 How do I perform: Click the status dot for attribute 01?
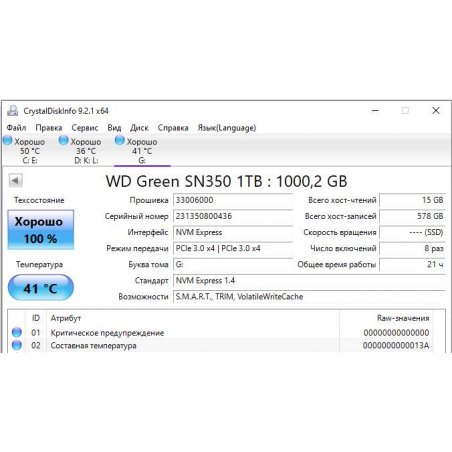[x=17, y=332]
